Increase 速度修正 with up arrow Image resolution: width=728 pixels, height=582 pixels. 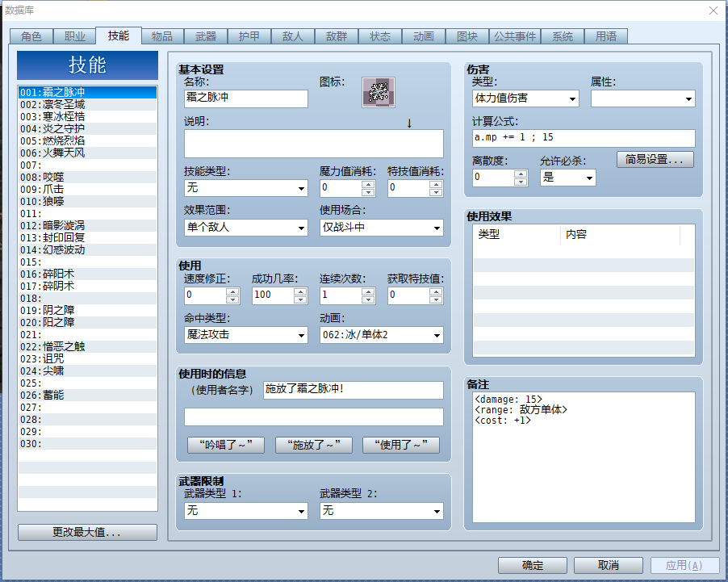[x=232, y=291]
